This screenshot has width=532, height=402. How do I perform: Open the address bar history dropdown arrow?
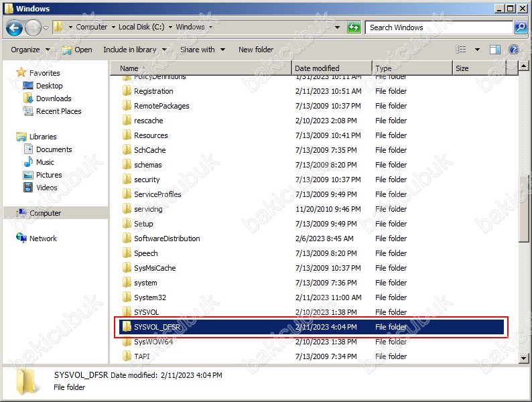(x=337, y=27)
